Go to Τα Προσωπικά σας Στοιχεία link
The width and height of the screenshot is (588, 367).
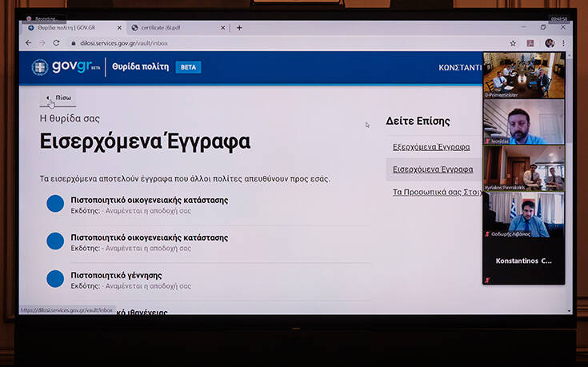(x=435, y=193)
